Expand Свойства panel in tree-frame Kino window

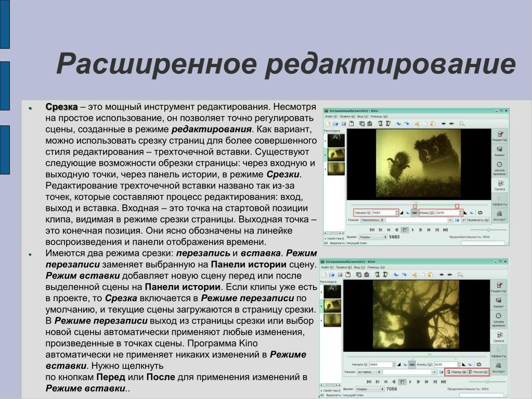click(x=330, y=391)
